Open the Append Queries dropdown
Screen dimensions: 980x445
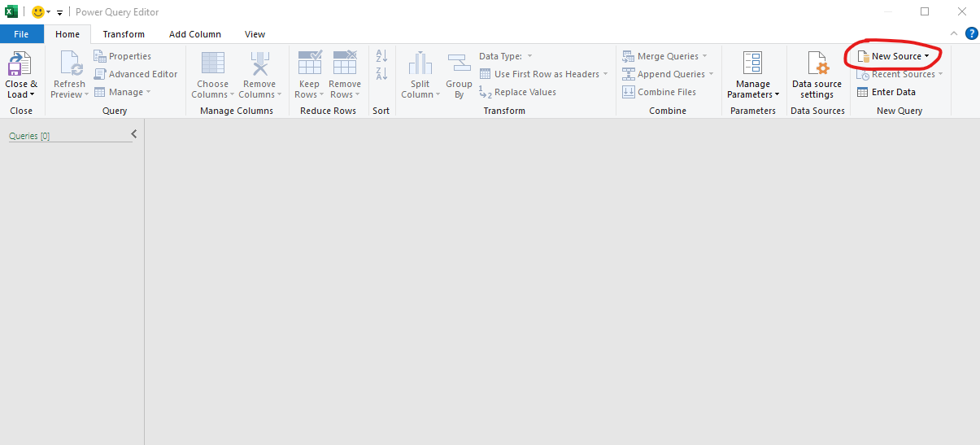[x=668, y=74]
